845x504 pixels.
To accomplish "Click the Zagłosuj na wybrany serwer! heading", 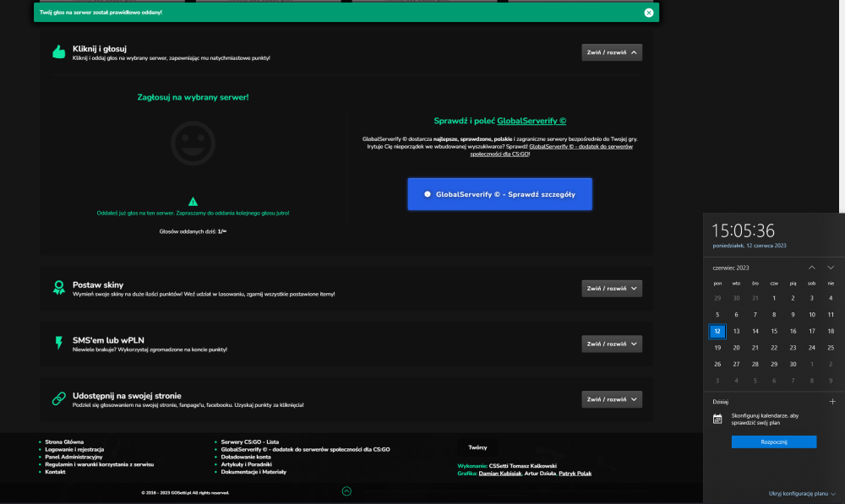I will pyautogui.click(x=193, y=97).
